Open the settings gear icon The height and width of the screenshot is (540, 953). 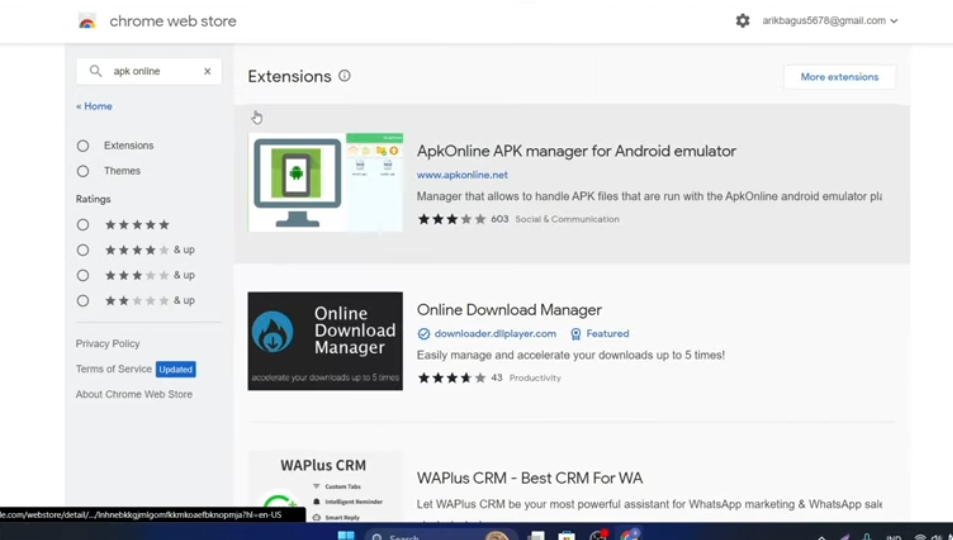[742, 21]
